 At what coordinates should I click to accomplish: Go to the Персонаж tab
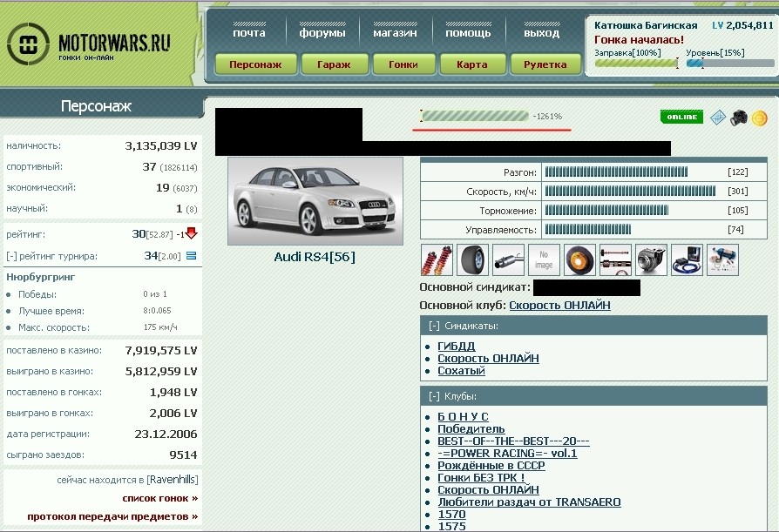(256, 64)
